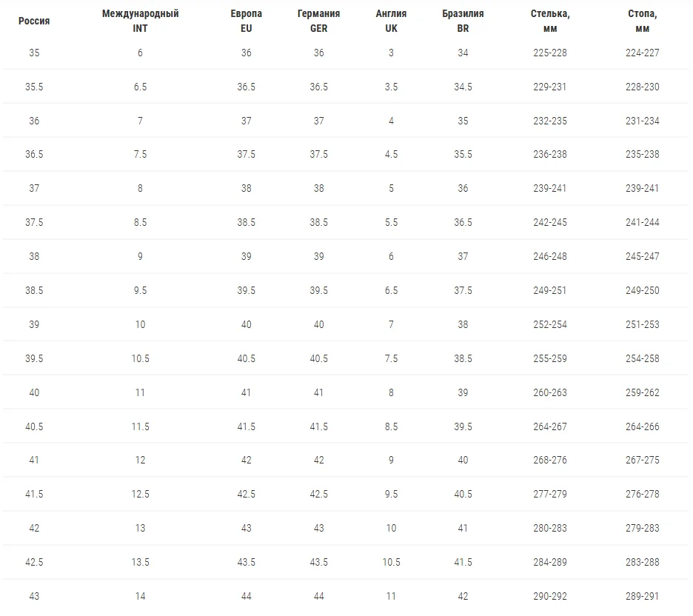The image size is (693, 616).
Task: Select the foot length value 254-258
Action: 642,358
